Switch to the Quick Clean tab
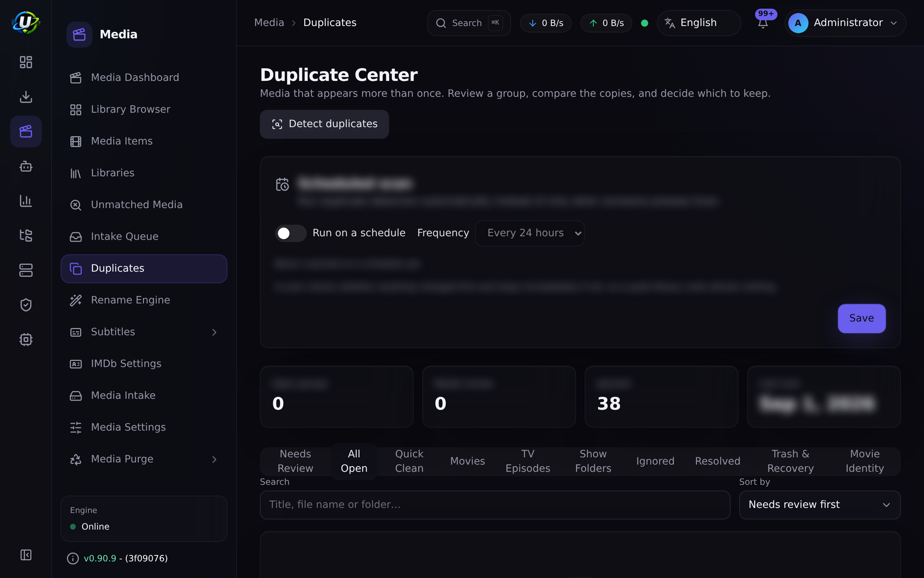 click(x=409, y=461)
